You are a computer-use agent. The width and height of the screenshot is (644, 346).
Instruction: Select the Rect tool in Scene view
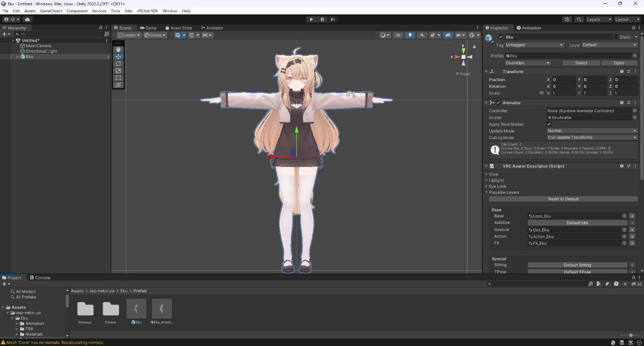(x=118, y=78)
